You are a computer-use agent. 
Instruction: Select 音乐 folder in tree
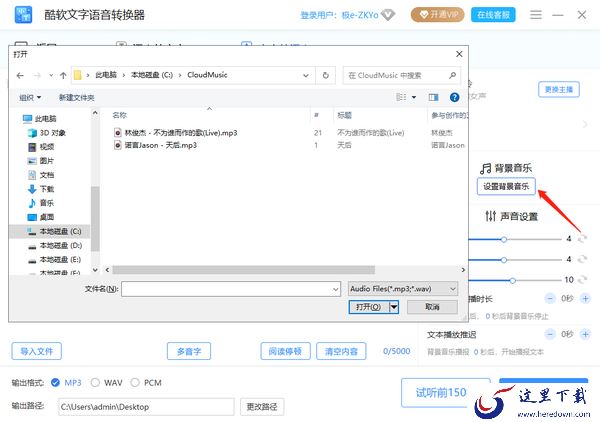pyautogui.click(x=42, y=203)
